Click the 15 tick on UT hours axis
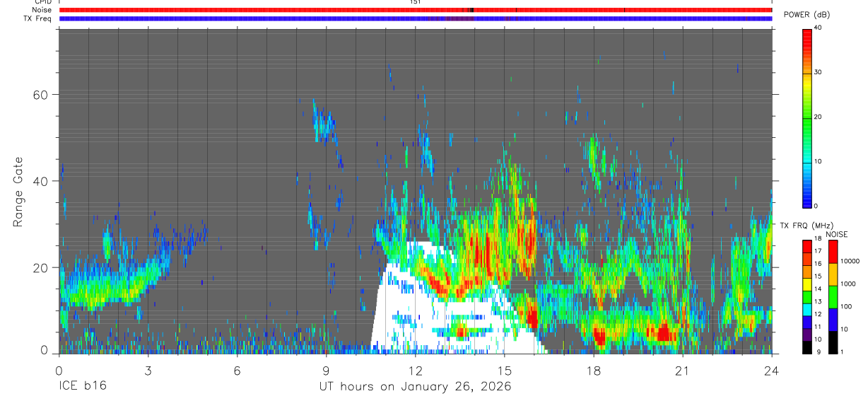This screenshot has height=401, width=868. [x=505, y=371]
